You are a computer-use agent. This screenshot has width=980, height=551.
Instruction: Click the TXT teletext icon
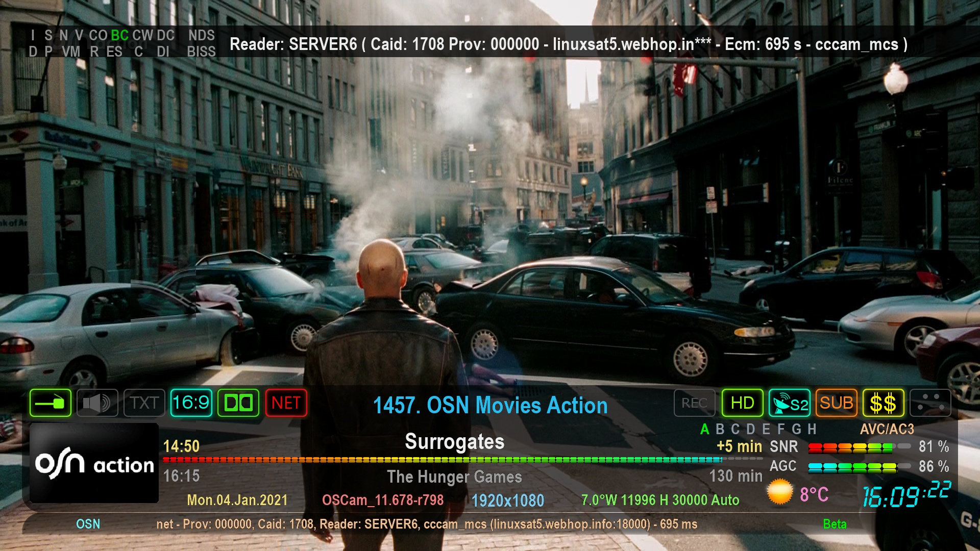[x=143, y=403]
